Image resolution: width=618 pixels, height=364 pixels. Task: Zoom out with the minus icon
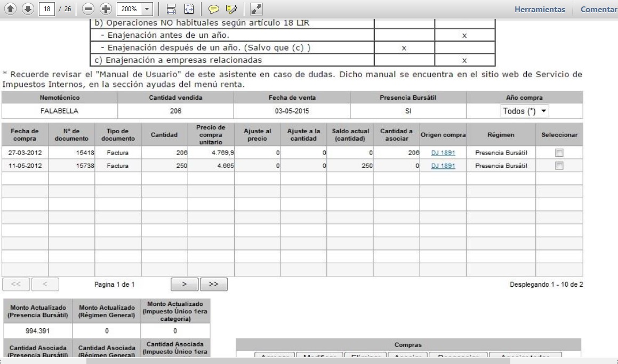pyautogui.click(x=89, y=9)
